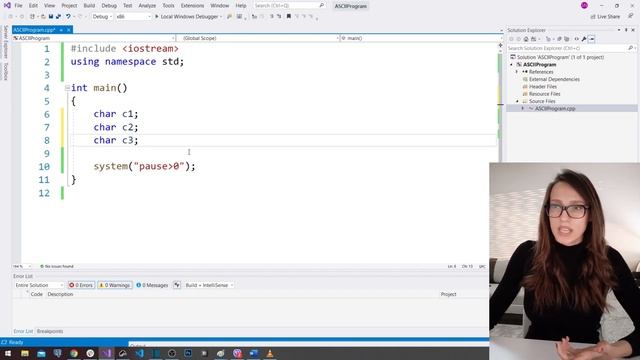Select Resource Files folder
640x360 pixels.
[544, 94]
